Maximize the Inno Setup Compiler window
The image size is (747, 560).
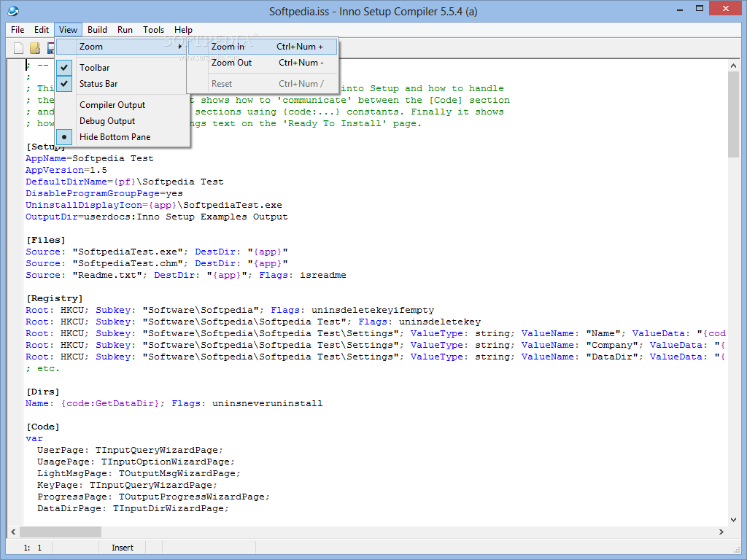point(700,9)
